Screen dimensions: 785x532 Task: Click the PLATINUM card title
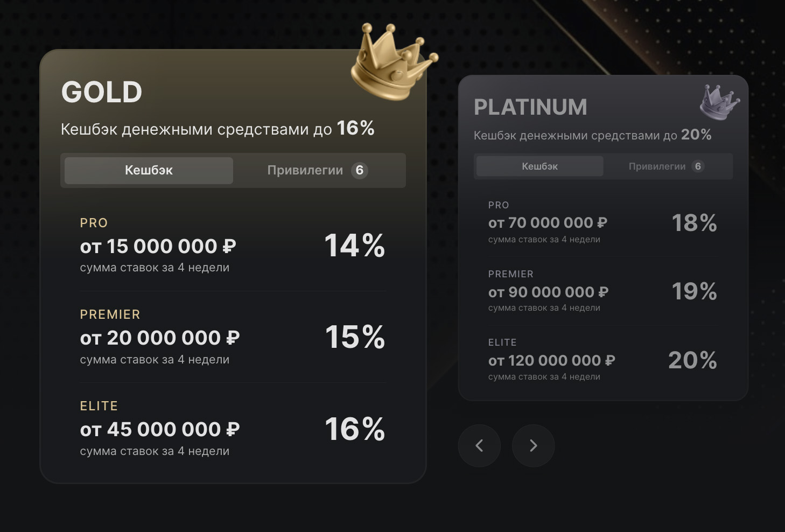pos(530,107)
